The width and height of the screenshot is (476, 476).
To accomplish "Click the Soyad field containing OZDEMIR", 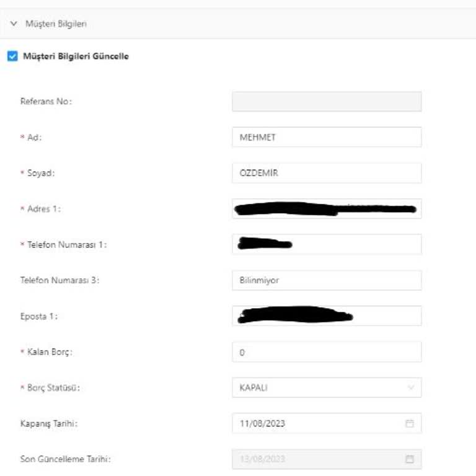I will [x=327, y=173].
